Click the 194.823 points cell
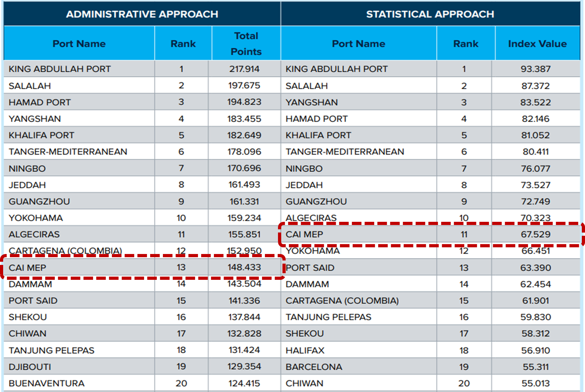Viewport: 585px width, 392px height. pyautogui.click(x=244, y=102)
